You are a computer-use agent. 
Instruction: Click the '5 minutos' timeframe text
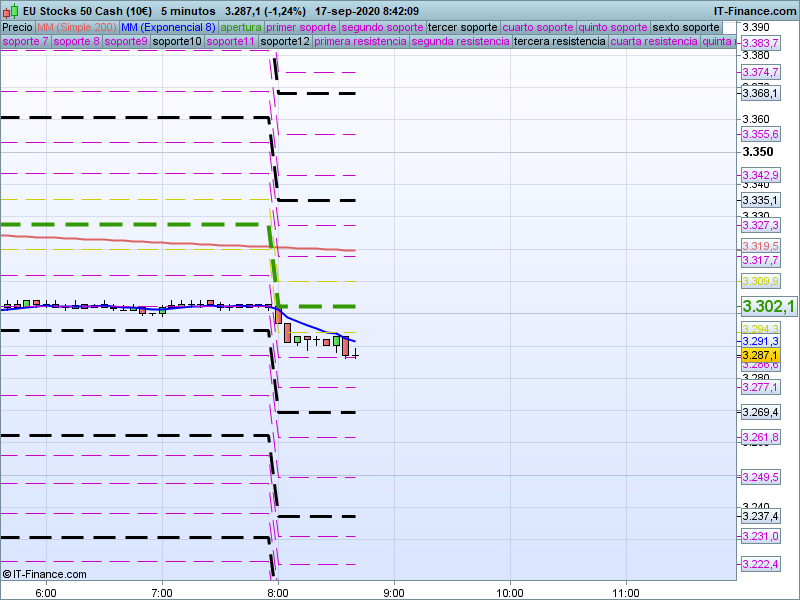[x=189, y=10]
